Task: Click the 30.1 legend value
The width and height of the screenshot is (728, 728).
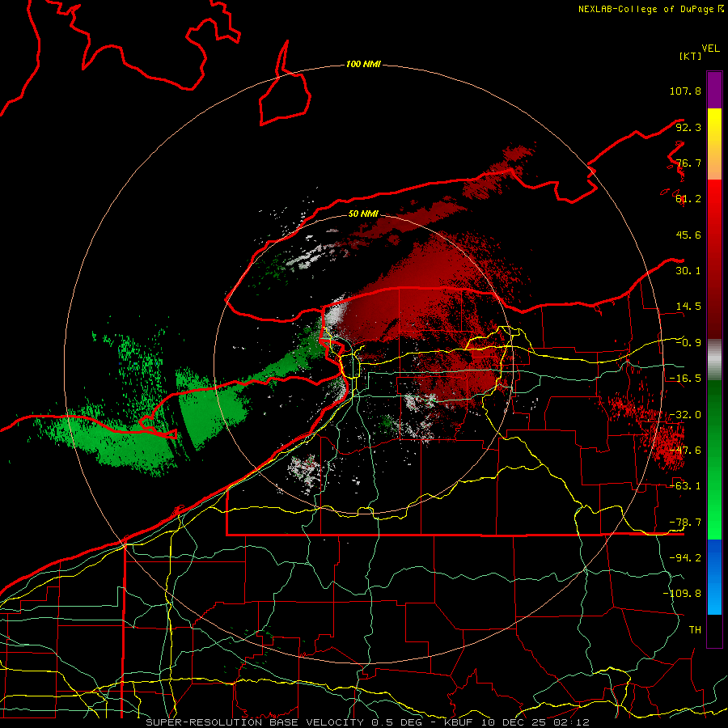Action: [x=688, y=271]
